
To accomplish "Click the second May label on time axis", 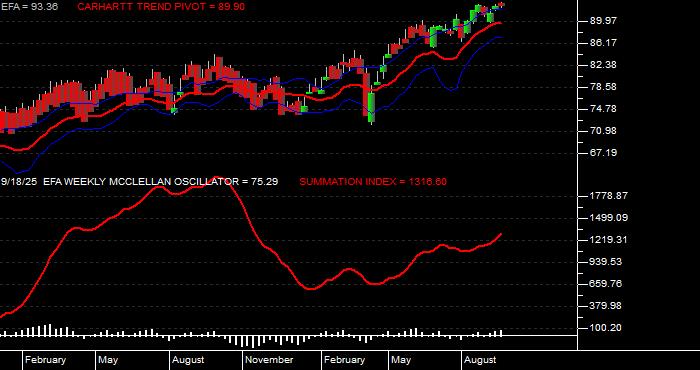I will click(x=401, y=360).
